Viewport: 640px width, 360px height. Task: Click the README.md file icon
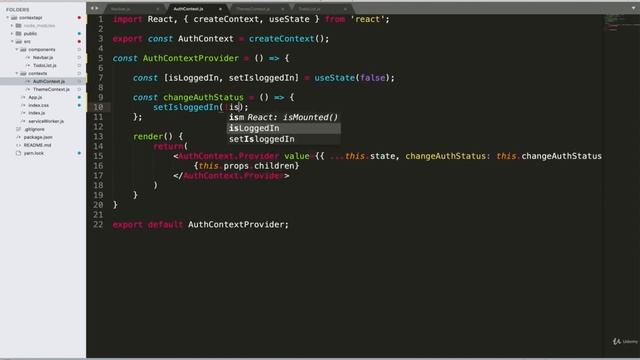pyautogui.click(x=18, y=145)
